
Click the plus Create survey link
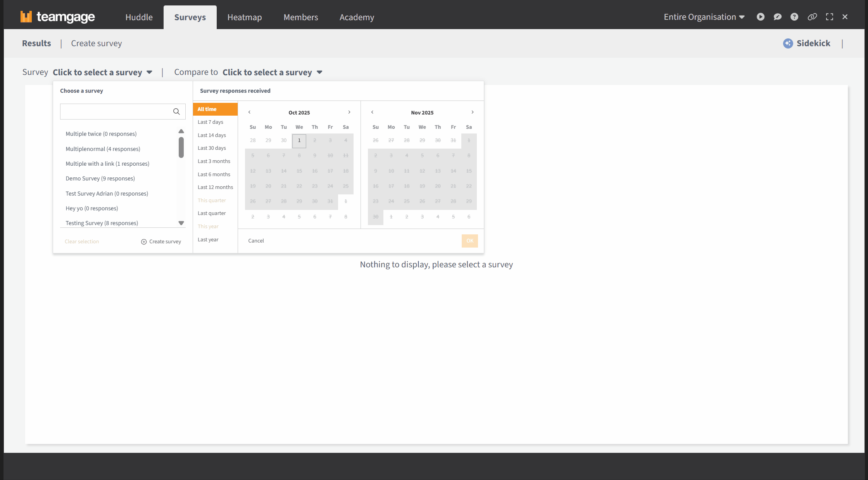point(161,242)
